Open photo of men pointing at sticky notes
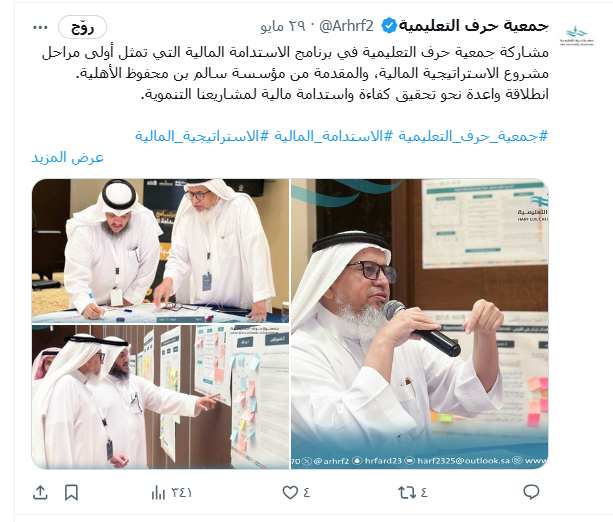Screen dimensions: 613x522 click(160, 397)
